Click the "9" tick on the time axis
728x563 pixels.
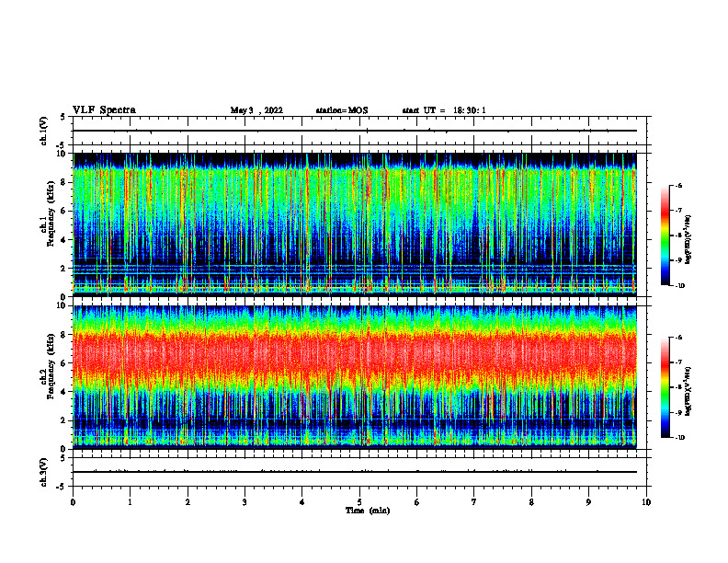(x=588, y=502)
